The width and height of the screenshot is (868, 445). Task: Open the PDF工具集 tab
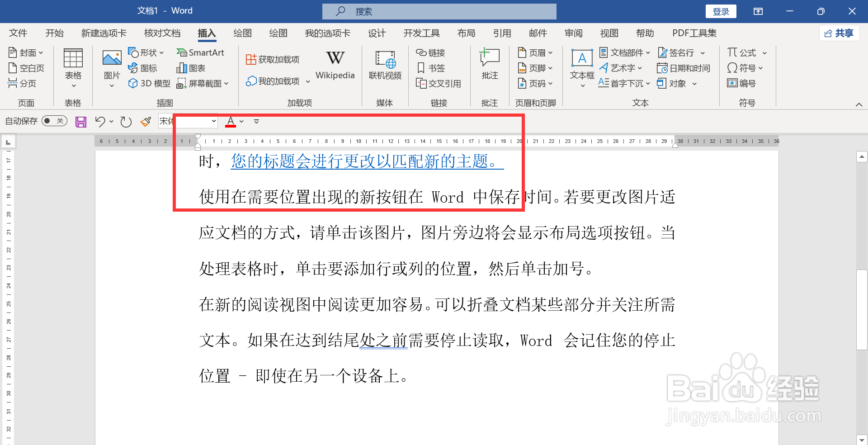pos(694,33)
